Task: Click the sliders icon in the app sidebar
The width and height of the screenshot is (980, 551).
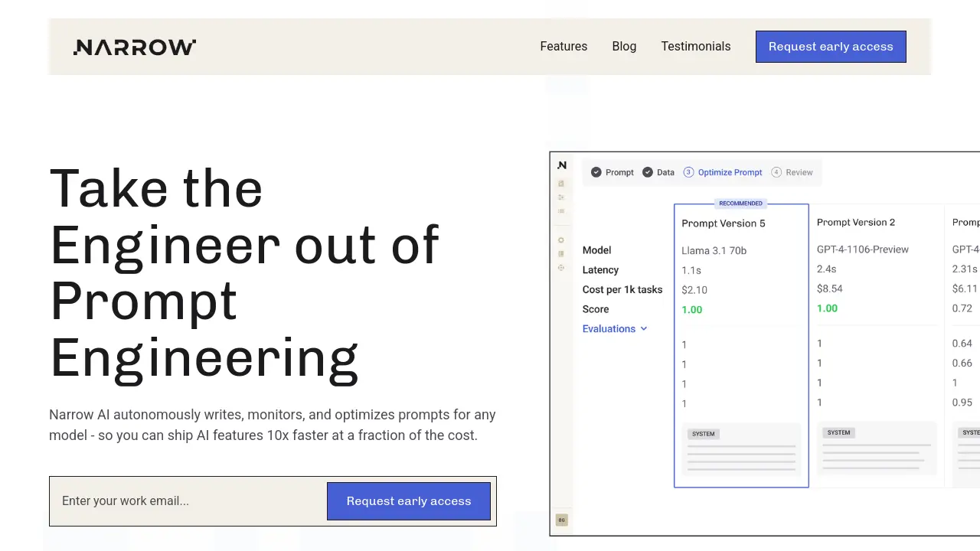Action: coord(561,197)
